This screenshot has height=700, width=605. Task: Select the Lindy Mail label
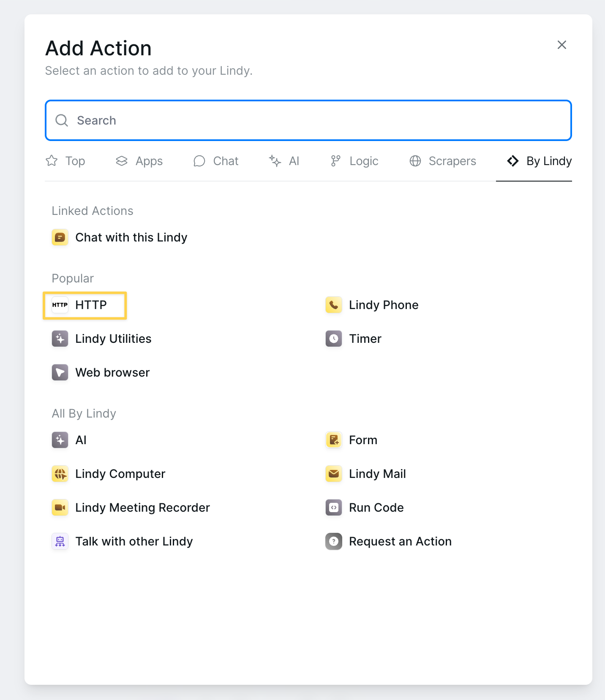pos(378,474)
